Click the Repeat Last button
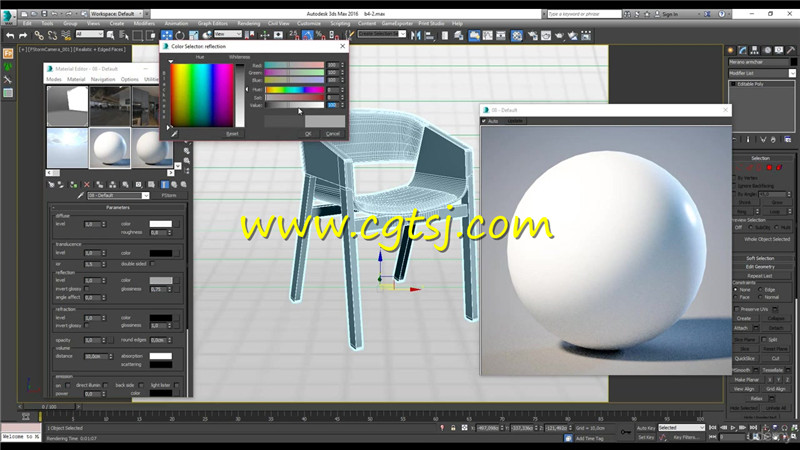Image resolution: width=800 pixels, height=450 pixels. 760,276
